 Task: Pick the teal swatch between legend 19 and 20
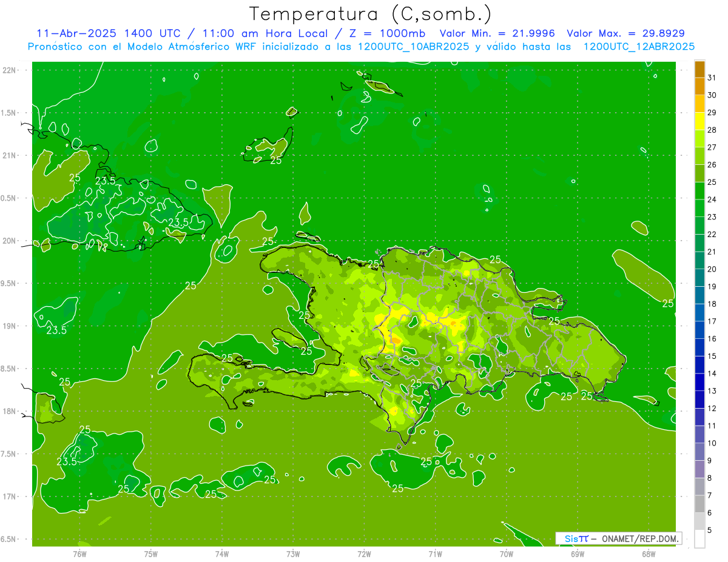point(699,278)
